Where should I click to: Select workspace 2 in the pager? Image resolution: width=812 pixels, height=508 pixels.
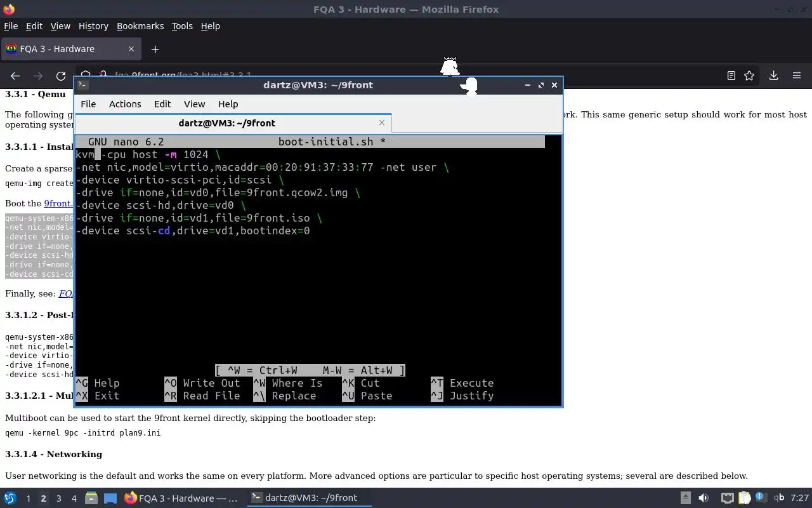click(x=43, y=498)
